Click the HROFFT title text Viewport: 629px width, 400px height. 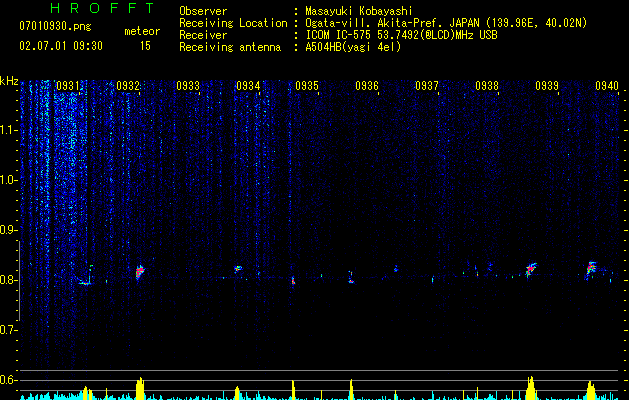click(x=103, y=8)
